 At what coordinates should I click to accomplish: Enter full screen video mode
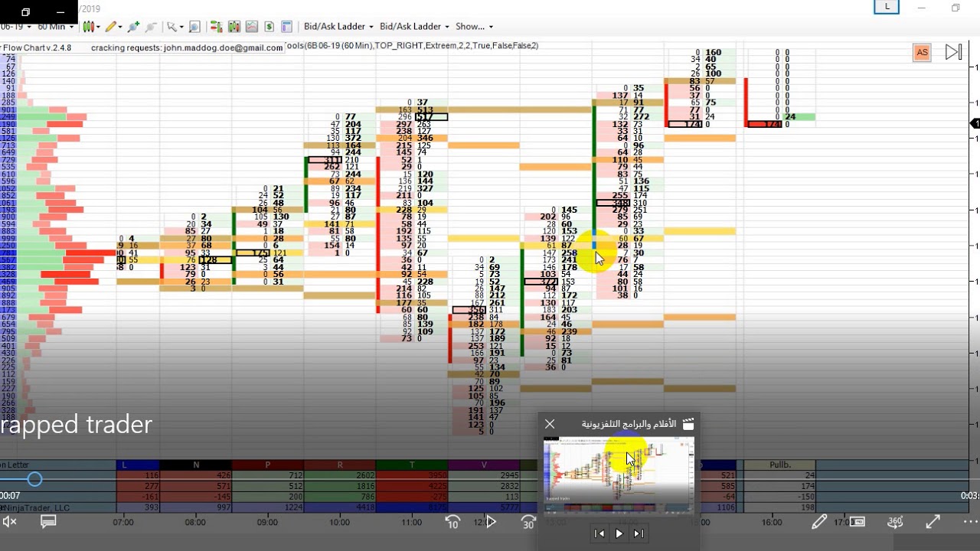[x=933, y=522]
